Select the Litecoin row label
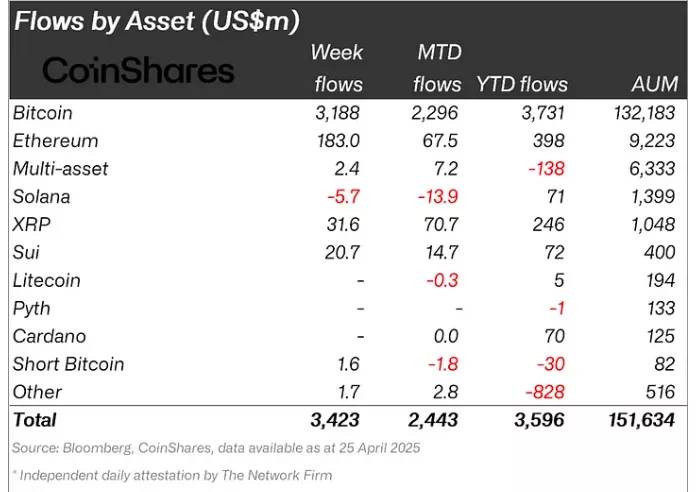The height and width of the screenshot is (492, 696). pyautogui.click(x=46, y=280)
